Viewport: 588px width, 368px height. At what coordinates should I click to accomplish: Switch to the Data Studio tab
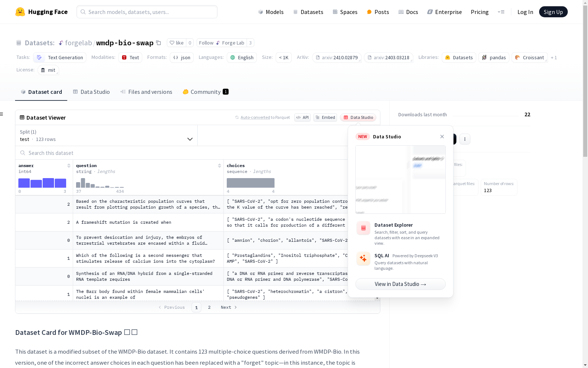coord(91,92)
